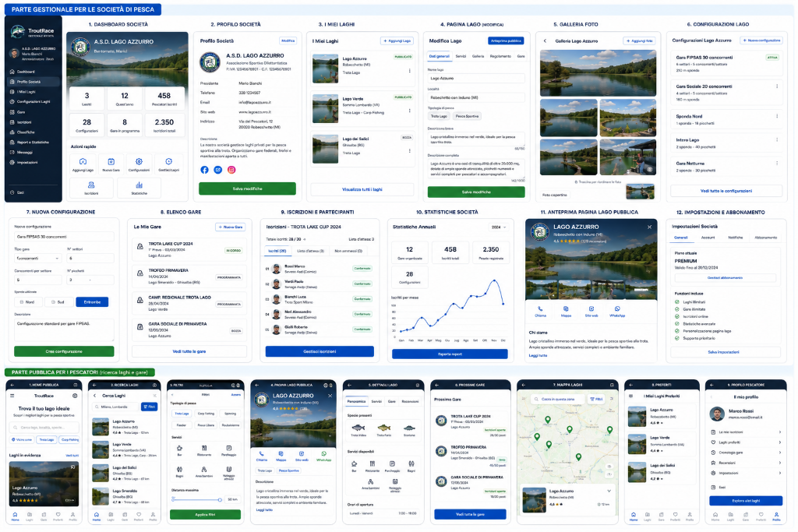Switch to the Regolamento tab in Modifica Lago

500,56
